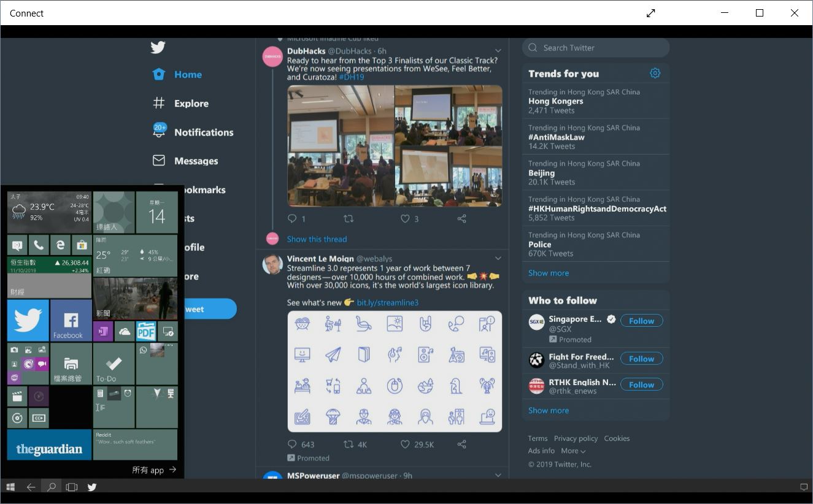Screen dimensions: 813x504
Task: Open the DubHacks left presentation photo
Action: pyautogui.click(x=341, y=146)
